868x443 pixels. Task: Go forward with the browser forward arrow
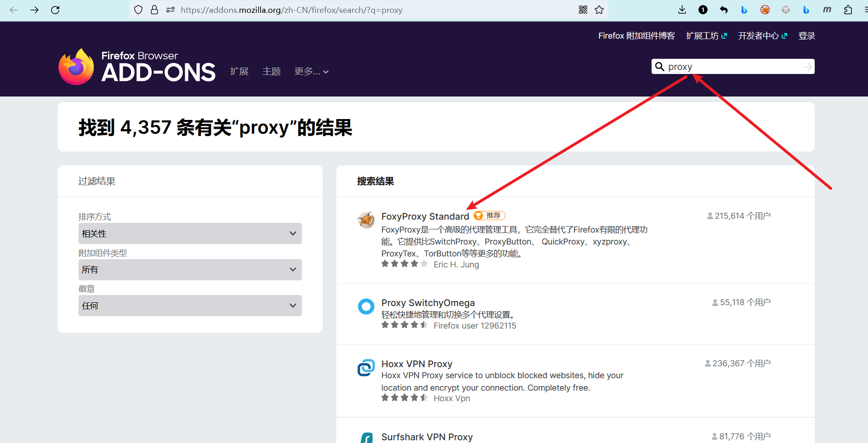[x=34, y=10]
